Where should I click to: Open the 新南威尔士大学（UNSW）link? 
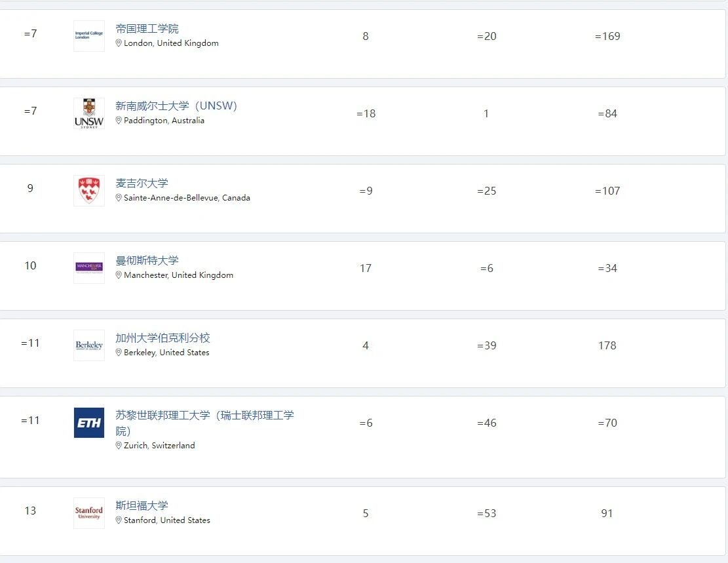pyautogui.click(x=176, y=106)
